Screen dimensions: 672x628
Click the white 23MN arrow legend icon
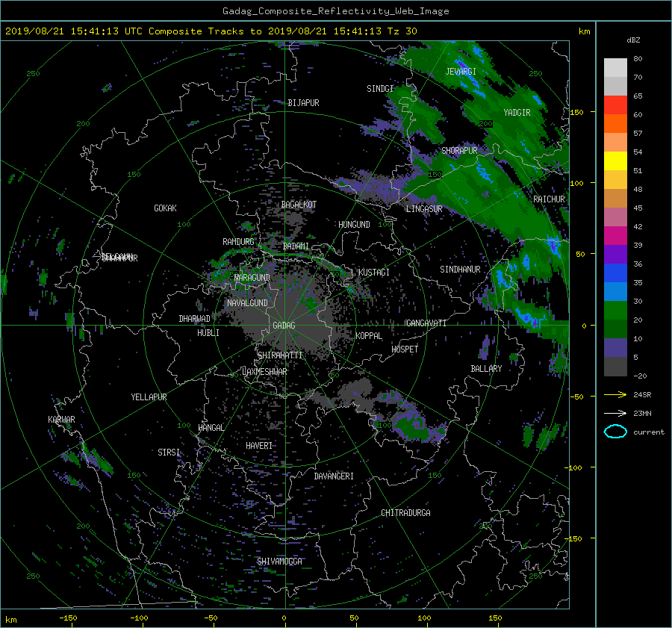tap(615, 413)
